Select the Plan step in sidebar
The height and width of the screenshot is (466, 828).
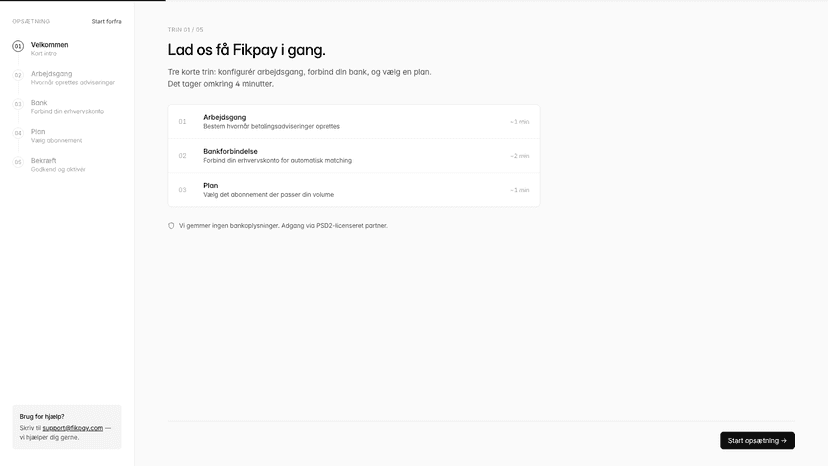pyautogui.click(x=67, y=136)
